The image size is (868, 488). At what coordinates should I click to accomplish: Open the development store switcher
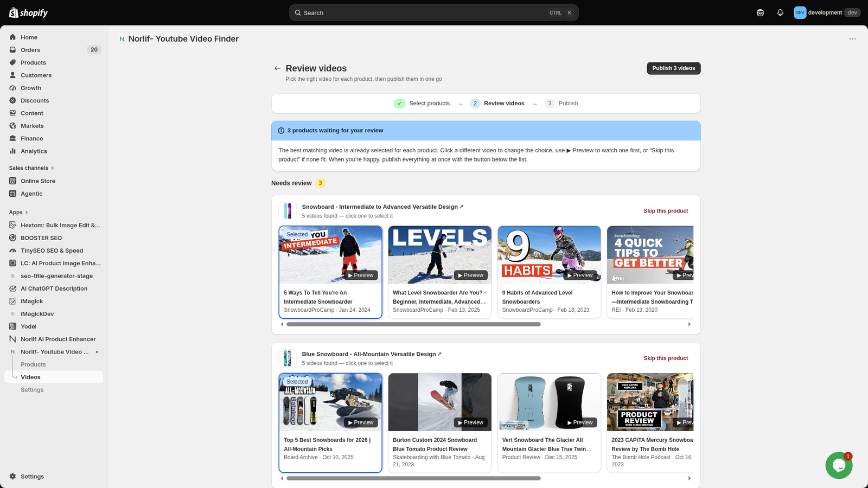click(827, 12)
